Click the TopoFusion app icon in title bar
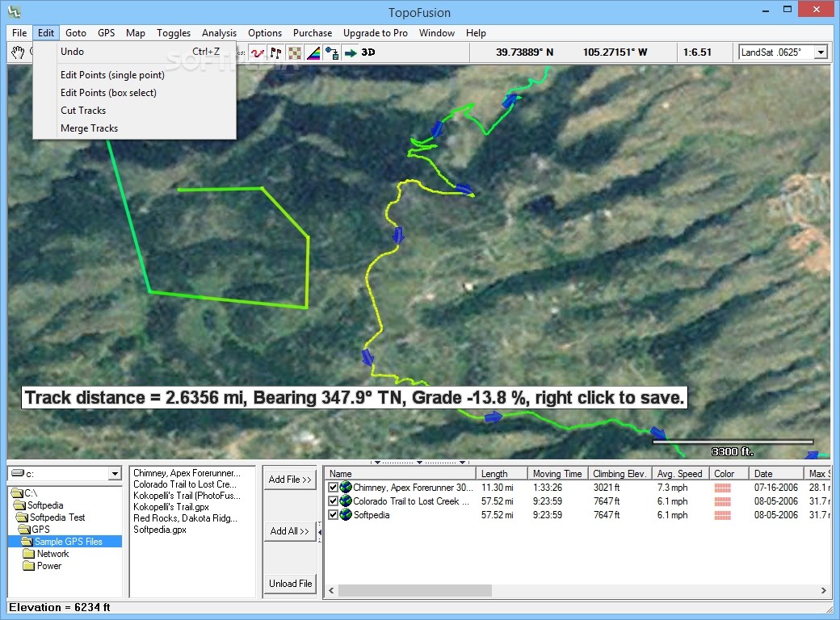 (15, 11)
